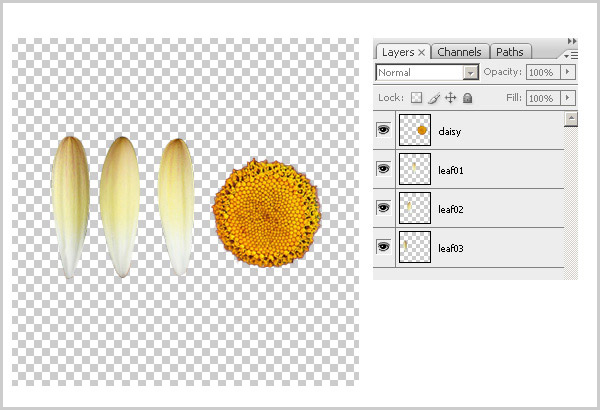Viewport: 600px width, 410px height.
Task: Open the Fill slider arrow
Action: pyautogui.click(x=568, y=98)
